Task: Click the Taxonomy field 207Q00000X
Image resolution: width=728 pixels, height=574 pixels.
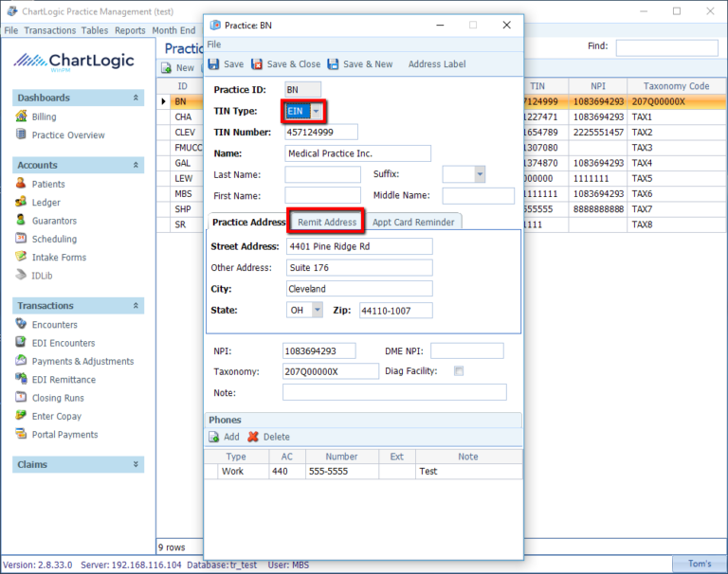Action: 331,371
